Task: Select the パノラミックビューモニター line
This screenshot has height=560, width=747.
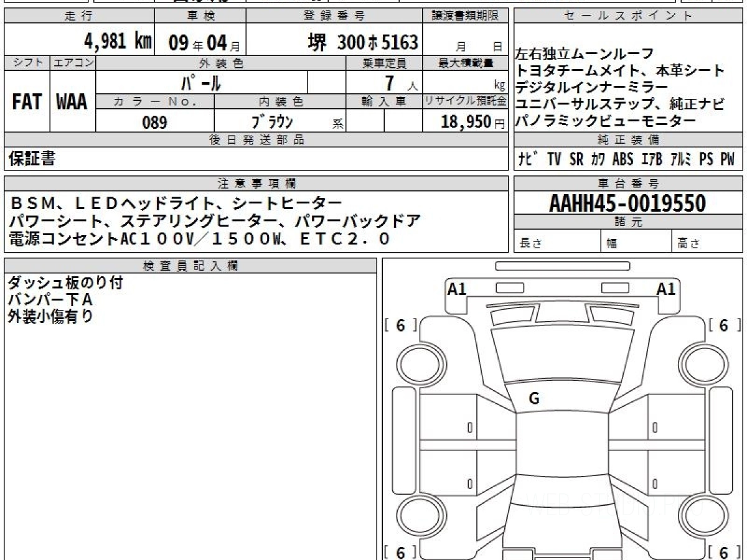Action: [606, 121]
